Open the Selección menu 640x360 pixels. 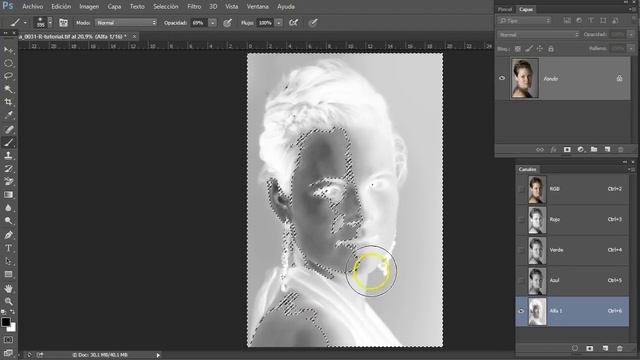point(166,7)
